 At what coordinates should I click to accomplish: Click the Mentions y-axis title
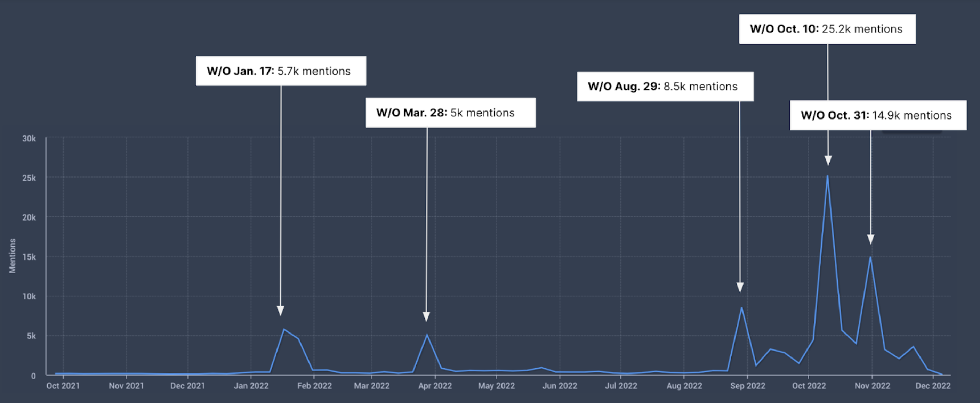point(13,256)
